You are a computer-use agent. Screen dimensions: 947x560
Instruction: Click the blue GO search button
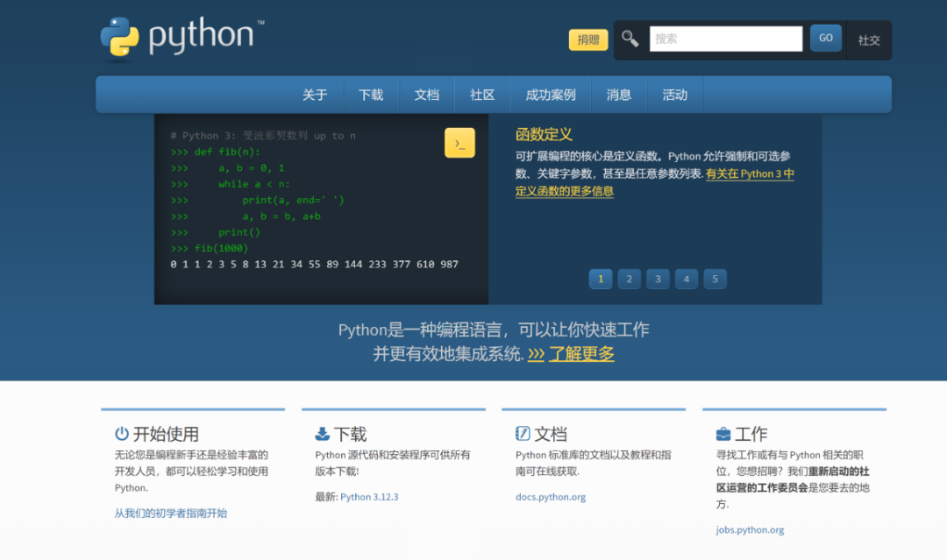pyautogui.click(x=826, y=38)
